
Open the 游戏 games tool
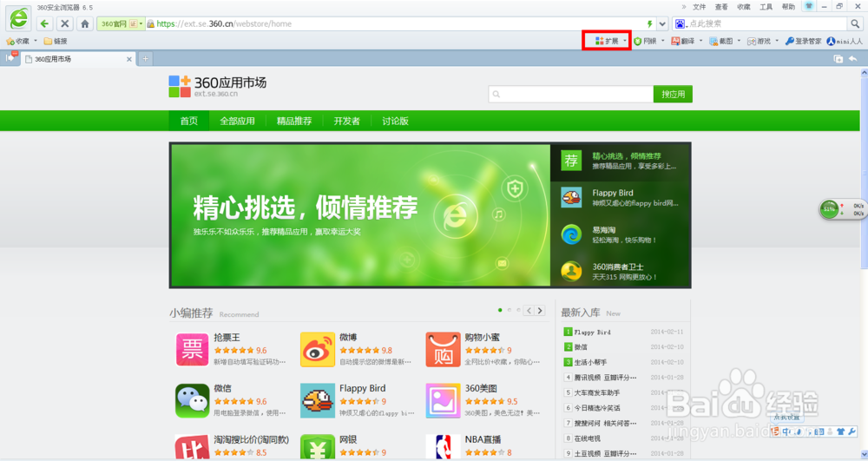(x=759, y=41)
